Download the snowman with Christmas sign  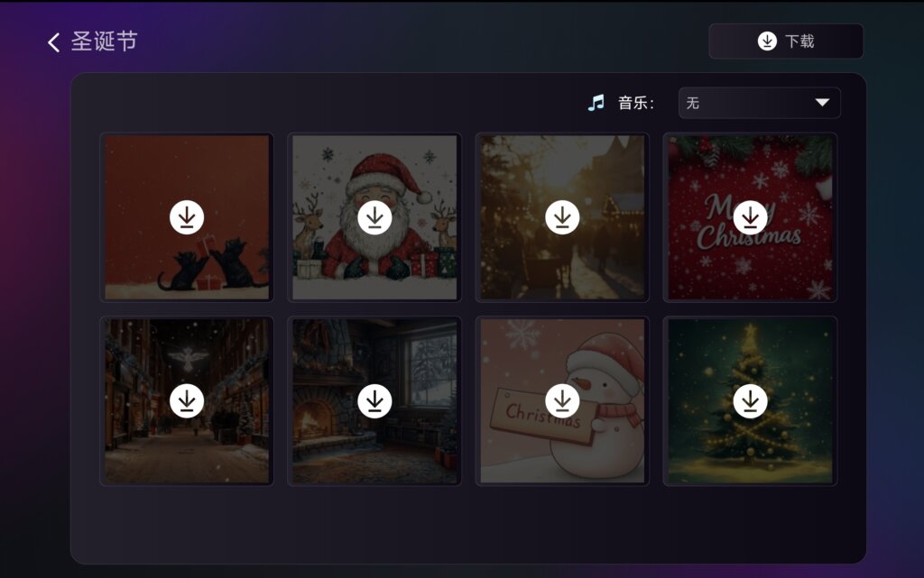pos(562,401)
